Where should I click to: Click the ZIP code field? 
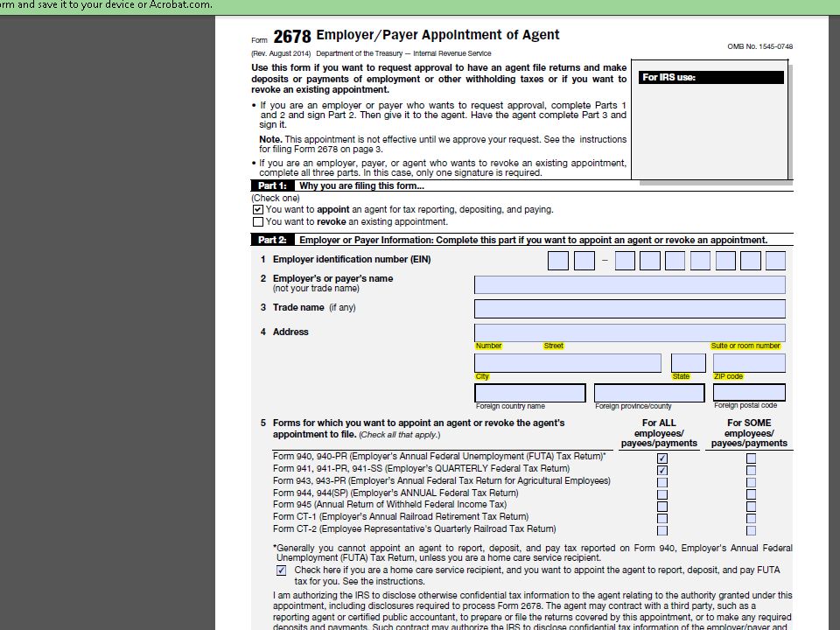tap(750, 362)
